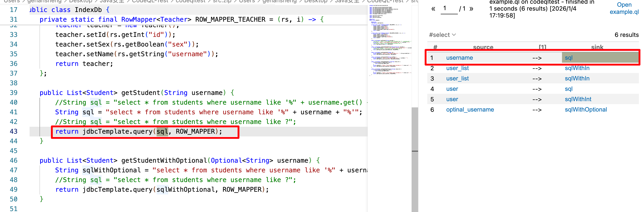Sort results by the source column header

click(483, 47)
